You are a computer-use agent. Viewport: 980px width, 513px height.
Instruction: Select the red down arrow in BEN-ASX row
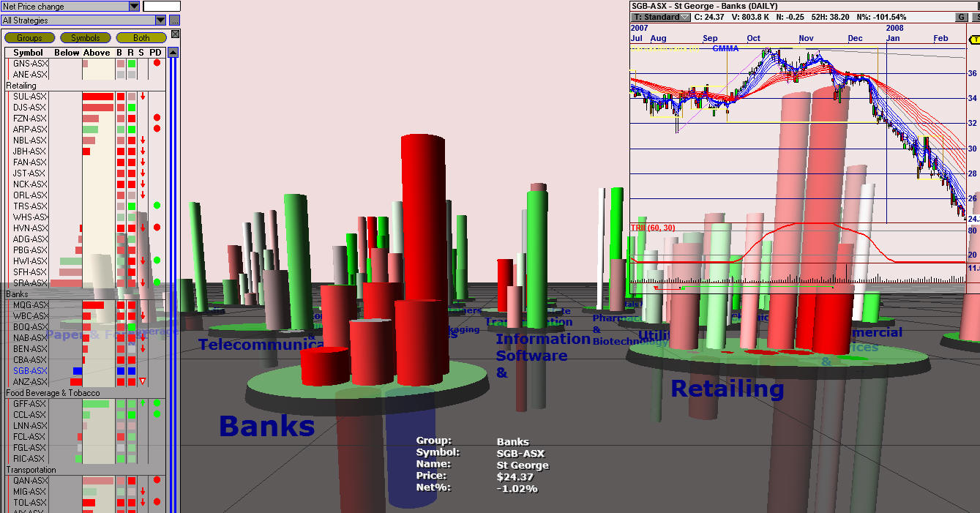(143, 349)
